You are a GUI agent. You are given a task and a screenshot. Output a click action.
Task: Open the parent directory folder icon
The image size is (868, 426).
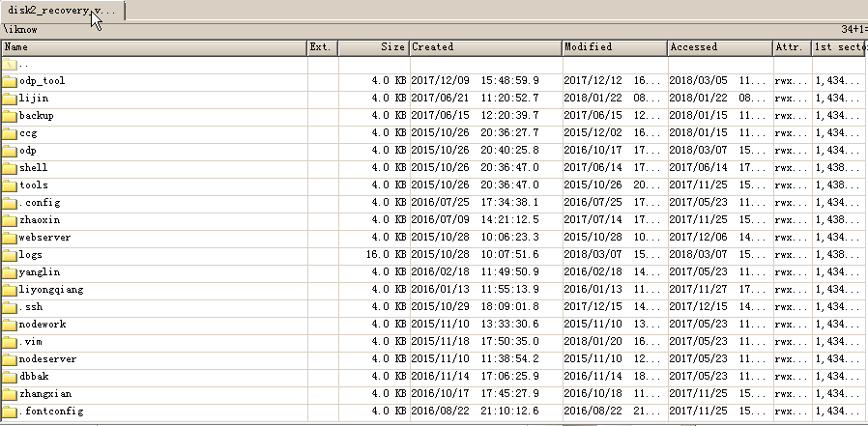(10, 64)
